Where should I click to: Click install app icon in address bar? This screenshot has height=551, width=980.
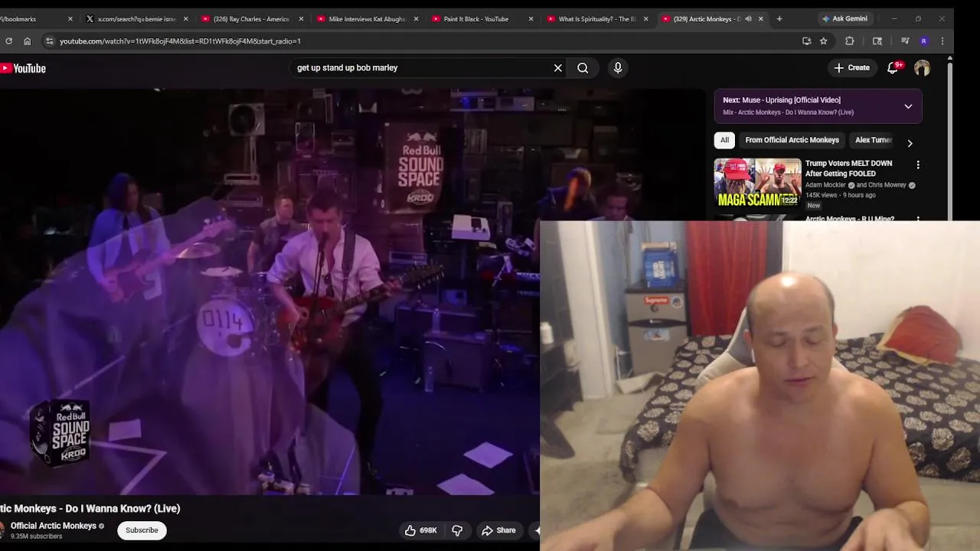click(x=806, y=41)
